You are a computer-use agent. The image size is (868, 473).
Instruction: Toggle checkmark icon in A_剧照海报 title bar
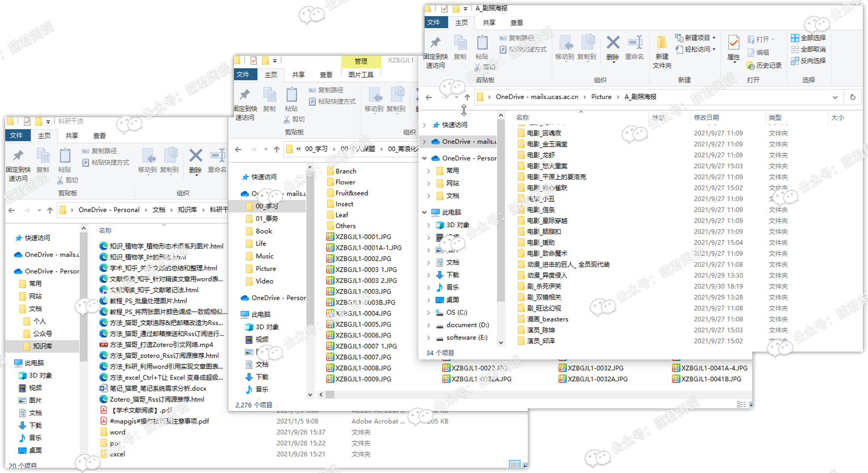pos(444,8)
